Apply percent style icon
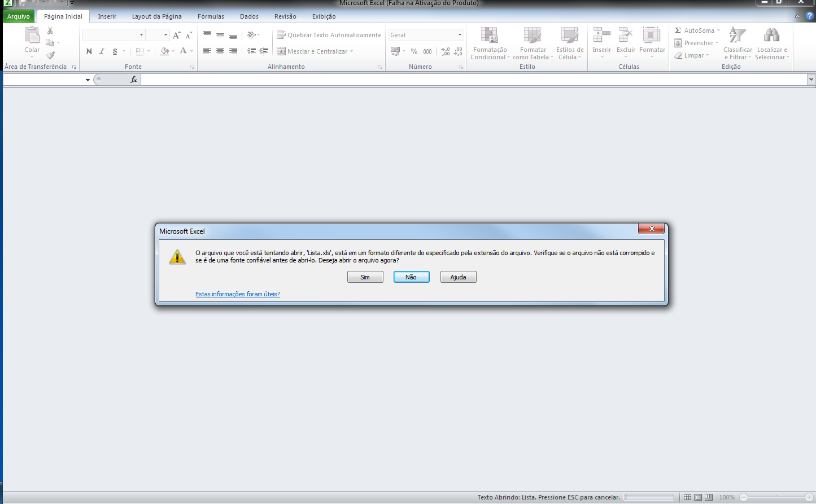Viewport: 816px width, 504px height. coord(414,51)
